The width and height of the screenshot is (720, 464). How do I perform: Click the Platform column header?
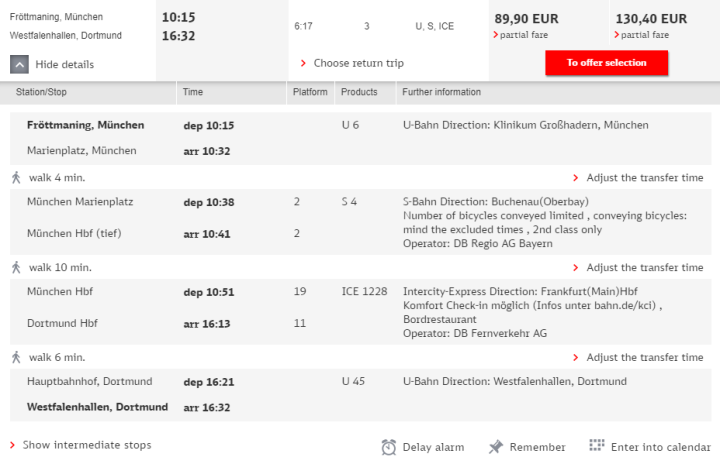[x=310, y=92]
